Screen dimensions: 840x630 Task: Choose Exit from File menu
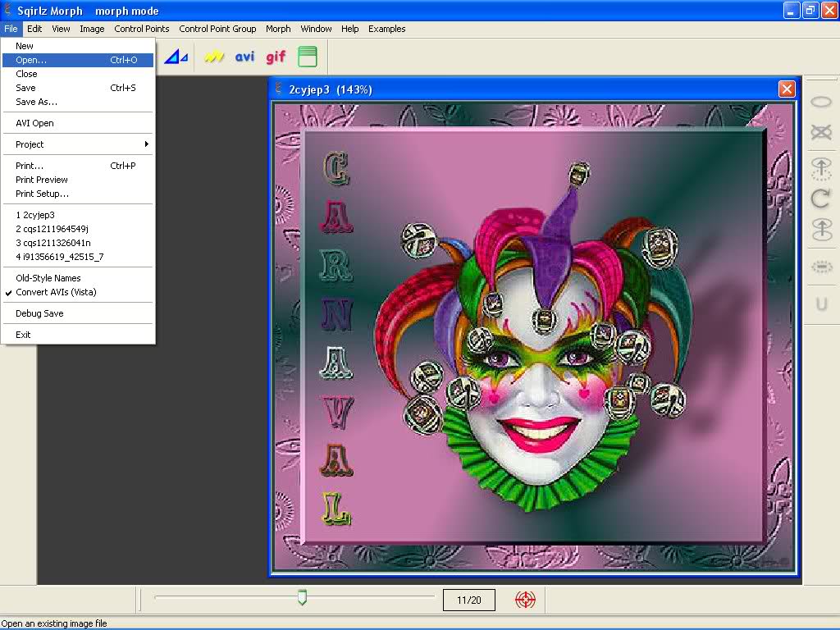(78, 335)
